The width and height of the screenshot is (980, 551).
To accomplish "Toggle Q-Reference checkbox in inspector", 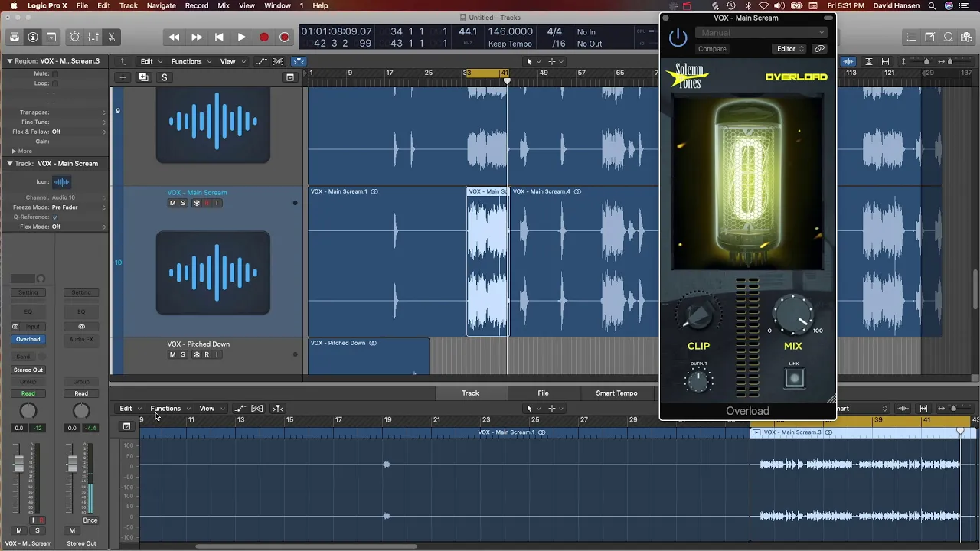I will pyautogui.click(x=55, y=217).
